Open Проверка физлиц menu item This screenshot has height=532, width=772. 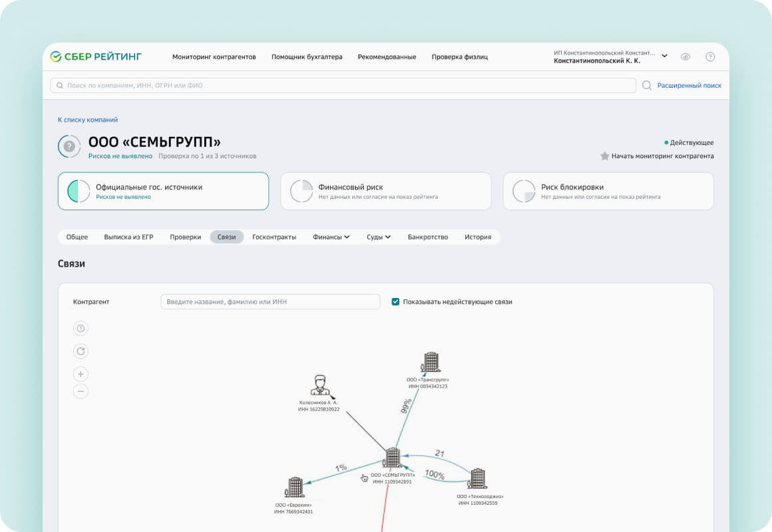pos(460,57)
